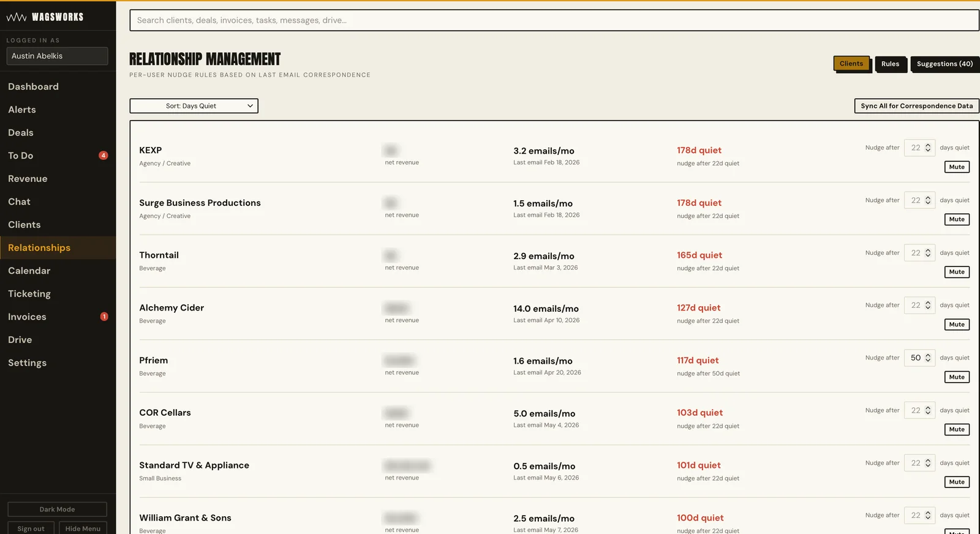Click the Wagsworks logo icon
Image resolution: width=980 pixels, height=534 pixels.
pyautogui.click(x=17, y=17)
